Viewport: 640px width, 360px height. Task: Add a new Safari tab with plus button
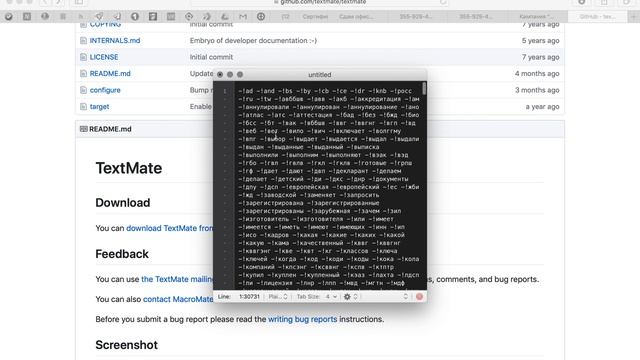pos(633,17)
